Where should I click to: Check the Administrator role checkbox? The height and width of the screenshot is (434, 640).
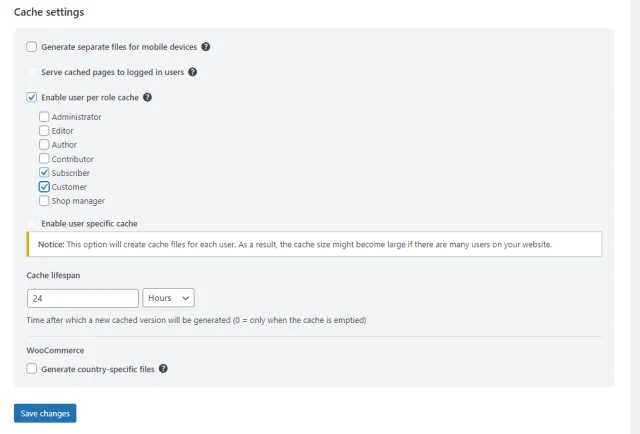pyautogui.click(x=44, y=117)
